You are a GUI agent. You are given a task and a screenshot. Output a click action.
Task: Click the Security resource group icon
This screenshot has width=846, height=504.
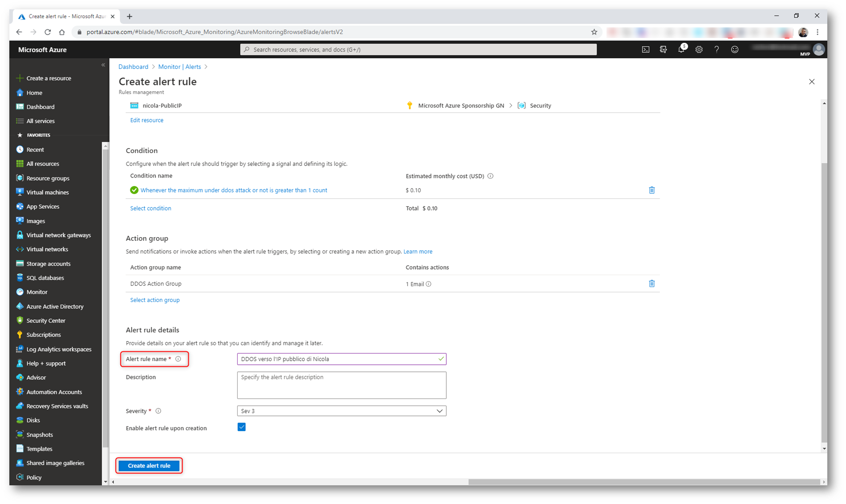(x=522, y=105)
